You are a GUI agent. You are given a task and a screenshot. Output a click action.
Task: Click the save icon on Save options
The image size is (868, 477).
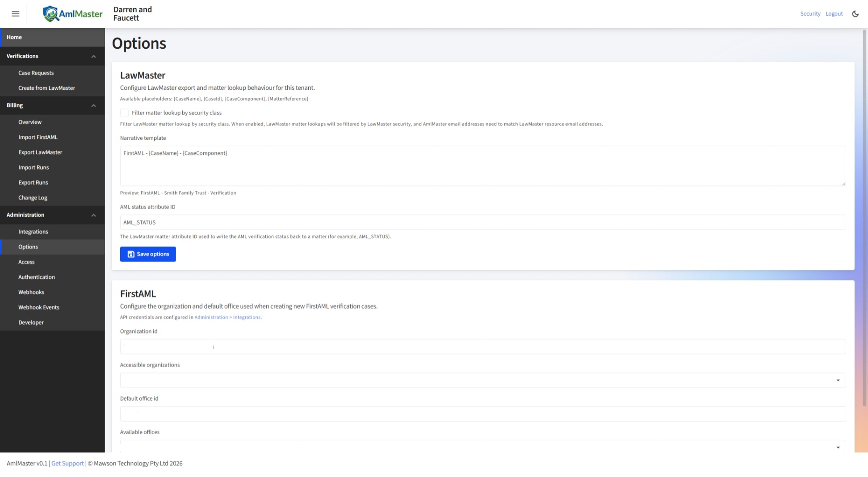[x=130, y=254]
